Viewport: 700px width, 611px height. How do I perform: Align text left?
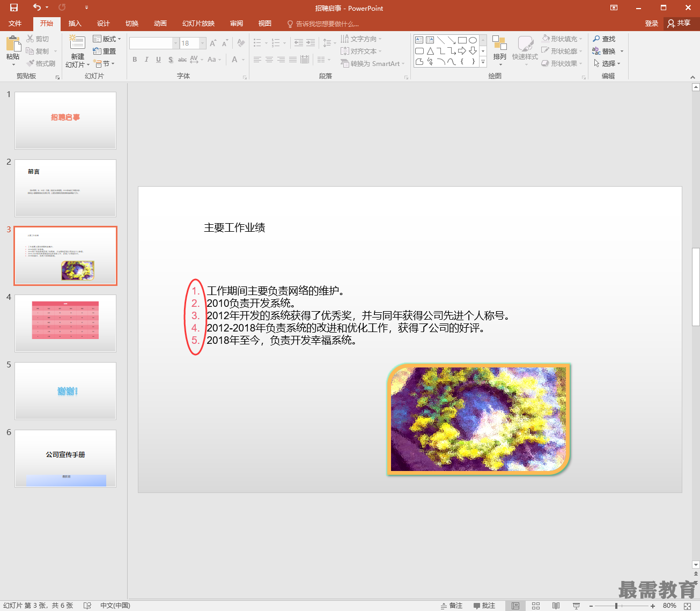click(257, 60)
